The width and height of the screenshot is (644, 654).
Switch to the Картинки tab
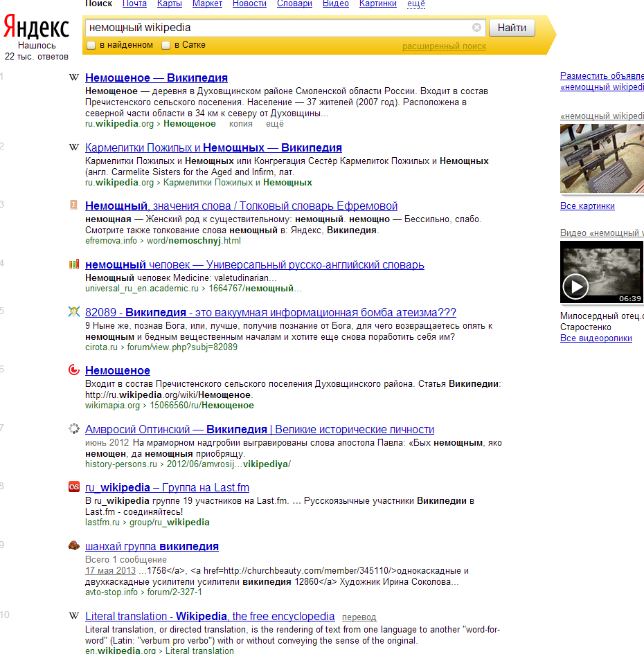coord(377,3)
